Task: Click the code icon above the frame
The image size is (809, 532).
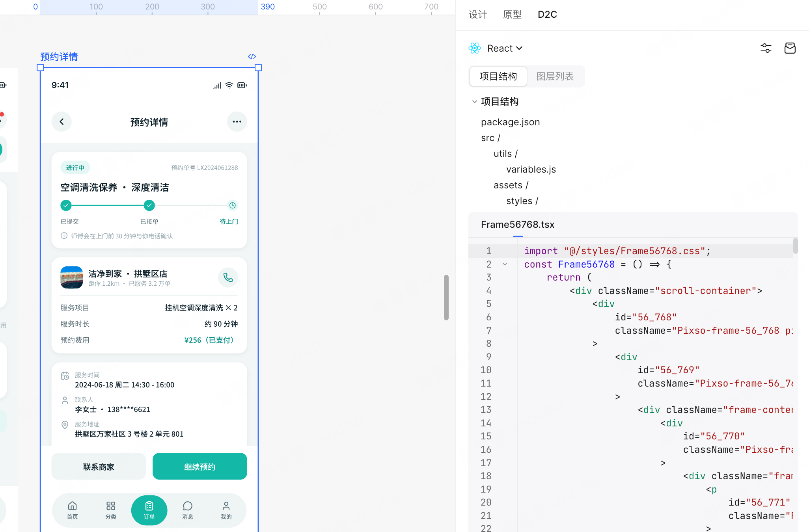Action: (x=252, y=57)
